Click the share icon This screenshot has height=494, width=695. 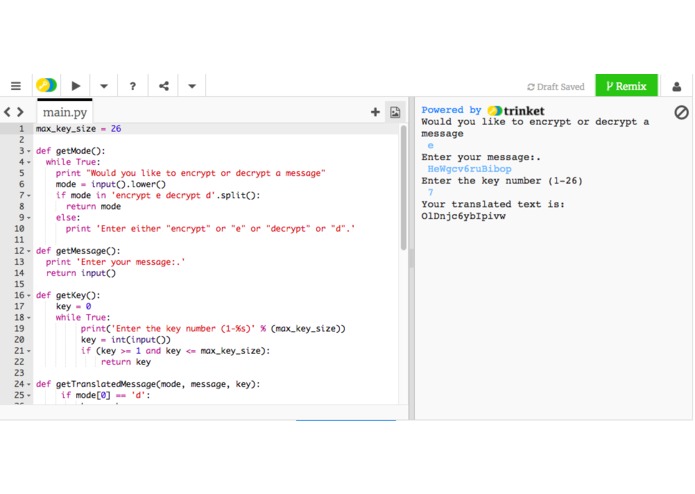pyautogui.click(x=164, y=86)
